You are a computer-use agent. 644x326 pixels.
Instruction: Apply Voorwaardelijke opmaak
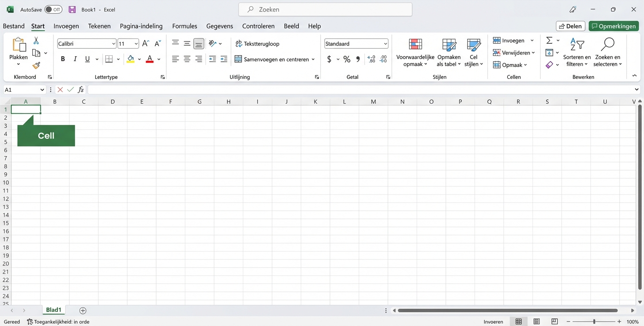[415, 52]
